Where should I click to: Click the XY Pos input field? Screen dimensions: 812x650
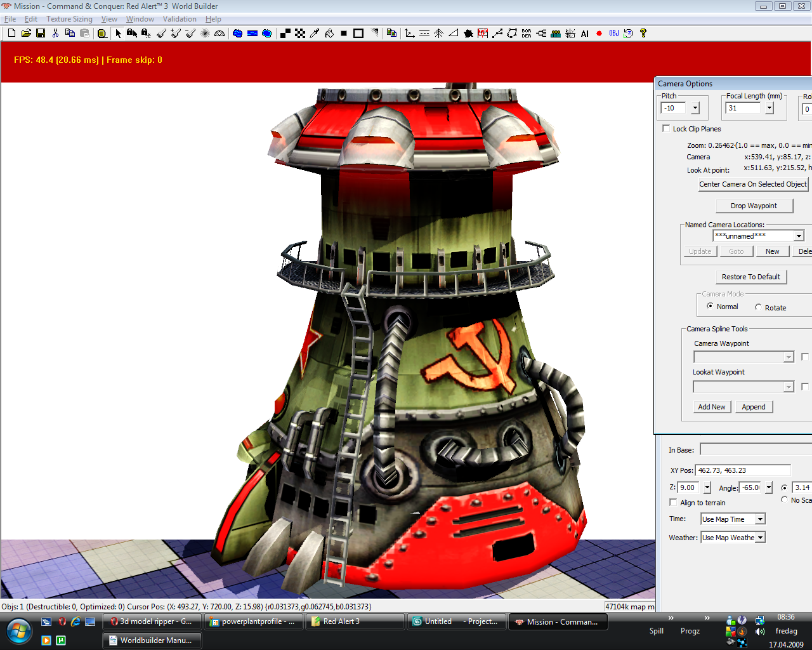point(743,470)
